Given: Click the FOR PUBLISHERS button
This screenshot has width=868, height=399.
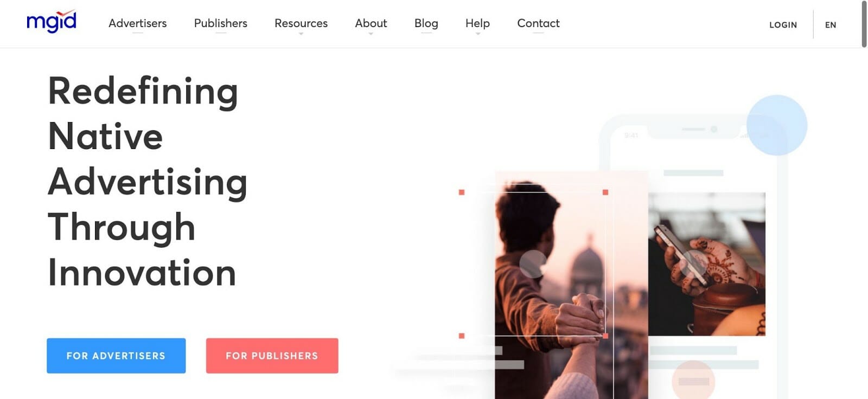Looking at the screenshot, I should 272,356.
